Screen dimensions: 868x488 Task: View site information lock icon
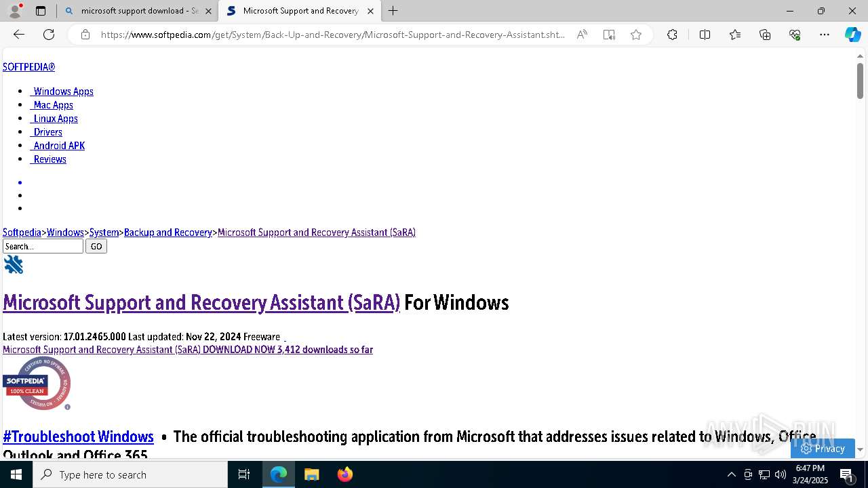(85, 35)
